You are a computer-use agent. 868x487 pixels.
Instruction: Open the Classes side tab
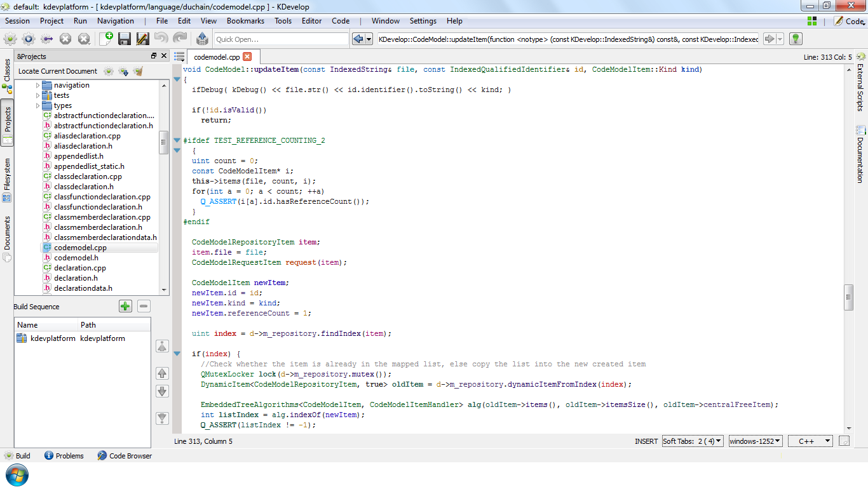pyautogui.click(x=7, y=76)
